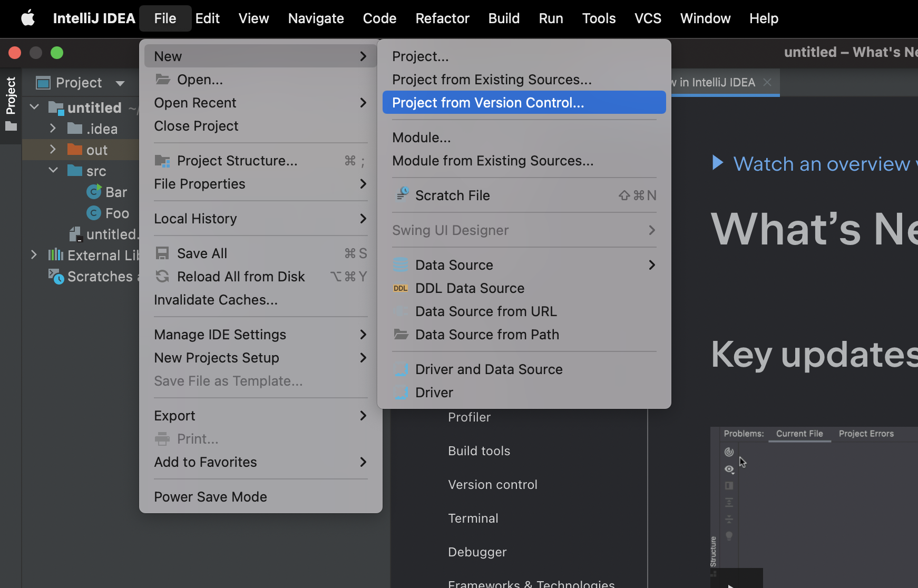Close the What's New tab
The height and width of the screenshot is (588, 918).
(x=767, y=82)
